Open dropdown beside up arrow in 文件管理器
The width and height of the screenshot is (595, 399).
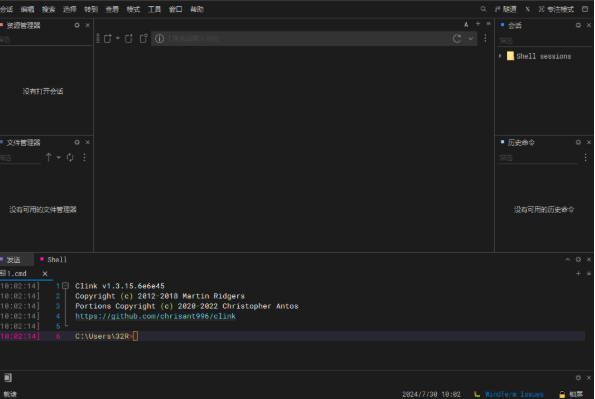point(59,157)
